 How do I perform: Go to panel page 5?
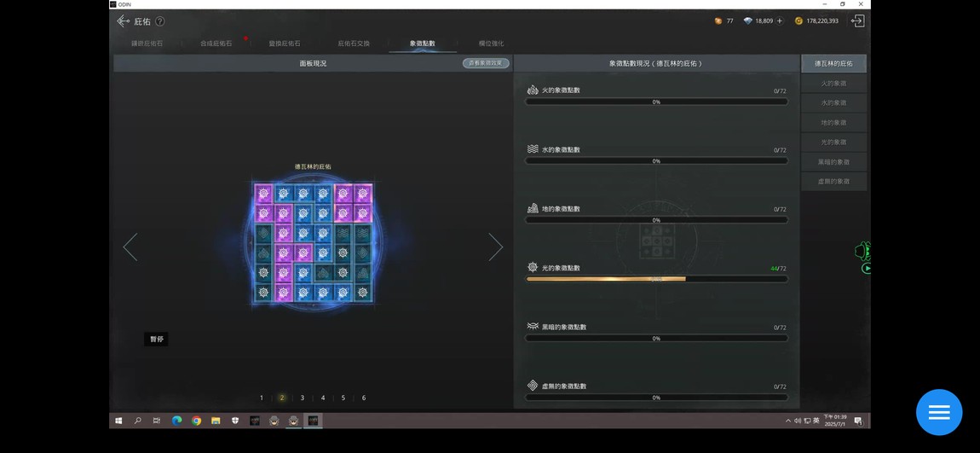[x=343, y=398]
